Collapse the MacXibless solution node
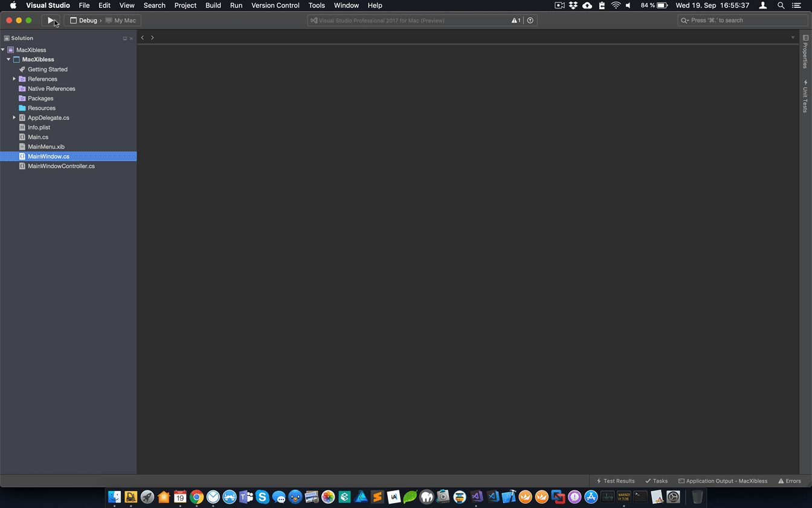 [3, 50]
